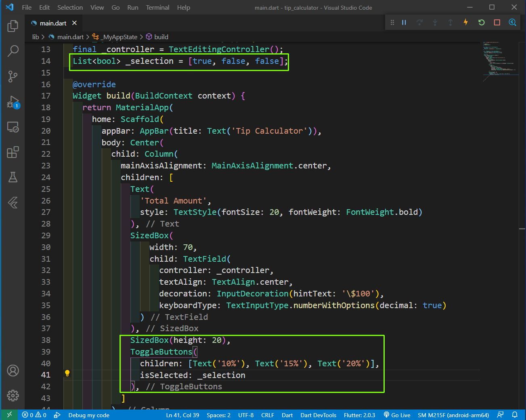The width and height of the screenshot is (526, 420).
Task: Expand the main.dart breadcrumb
Action: tap(66, 37)
